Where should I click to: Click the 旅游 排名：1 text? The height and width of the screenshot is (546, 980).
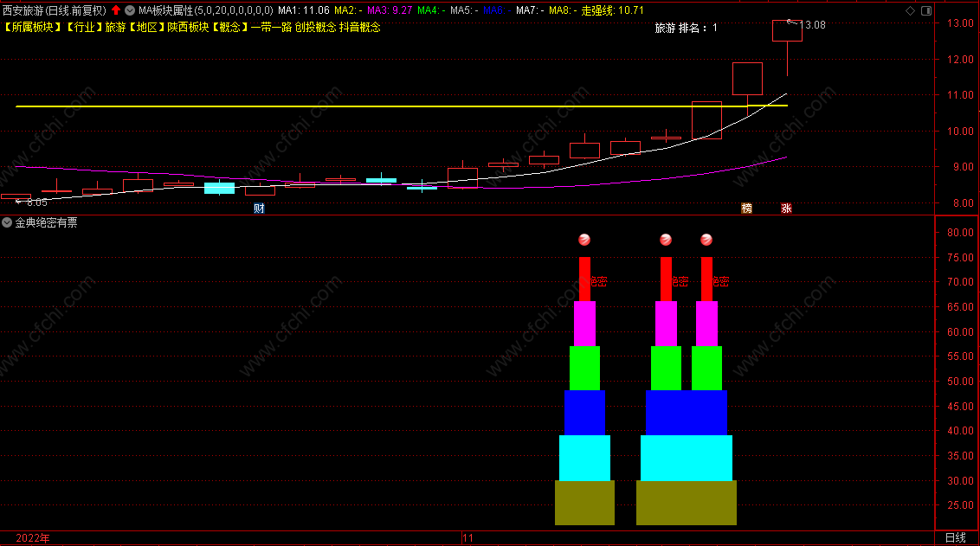(x=686, y=28)
